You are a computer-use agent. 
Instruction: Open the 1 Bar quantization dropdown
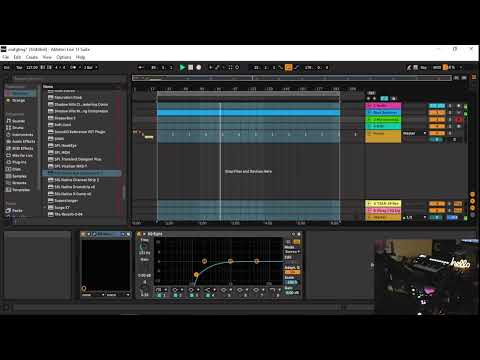coord(90,67)
